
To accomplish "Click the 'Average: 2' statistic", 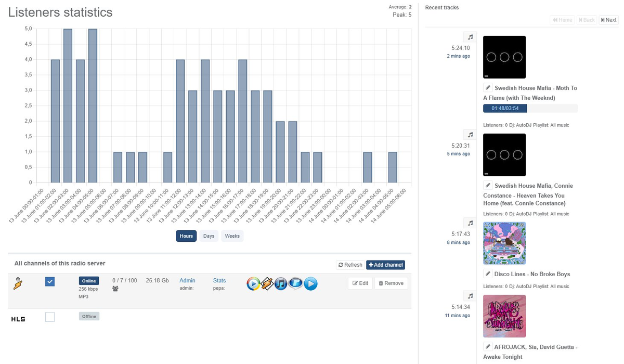I will tap(400, 7).
